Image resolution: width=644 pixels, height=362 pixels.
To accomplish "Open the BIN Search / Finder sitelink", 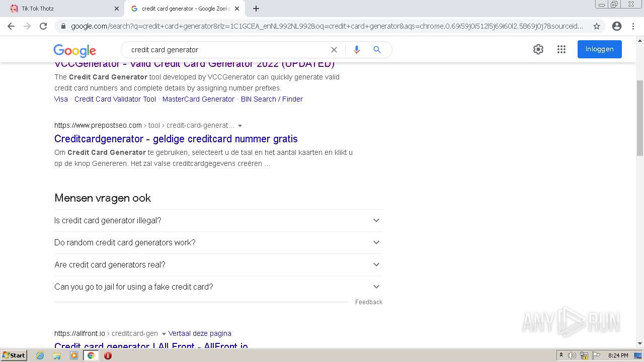I will (272, 99).
